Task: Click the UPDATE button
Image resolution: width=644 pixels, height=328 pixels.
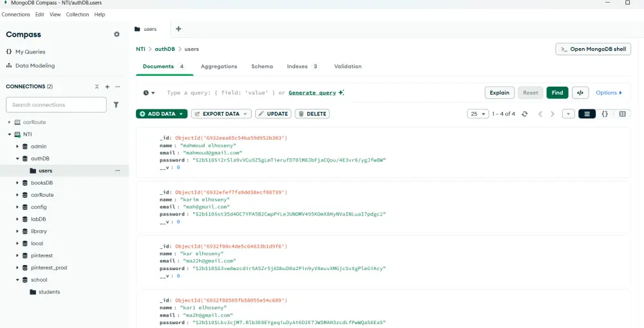Action: click(273, 114)
